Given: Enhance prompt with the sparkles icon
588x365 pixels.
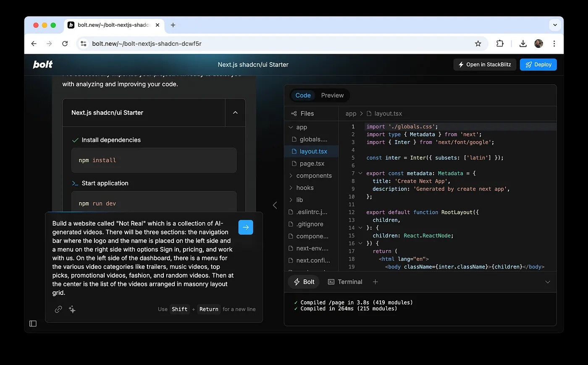Looking at the screenshot, I should tap(72, 309).
